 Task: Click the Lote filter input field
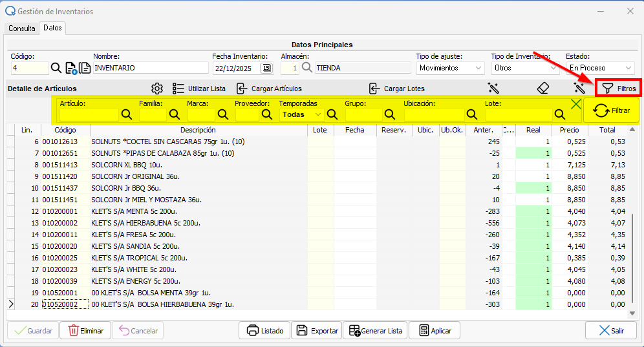click(519, 114)
